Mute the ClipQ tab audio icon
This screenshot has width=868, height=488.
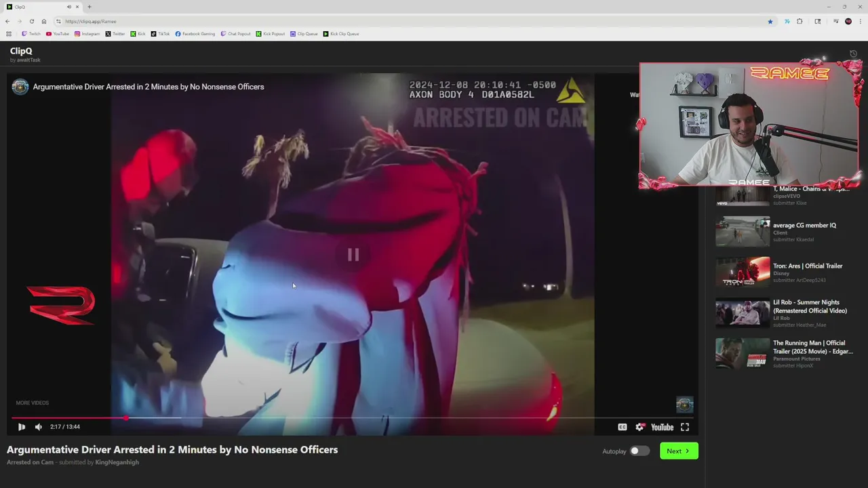coord(70,7)
